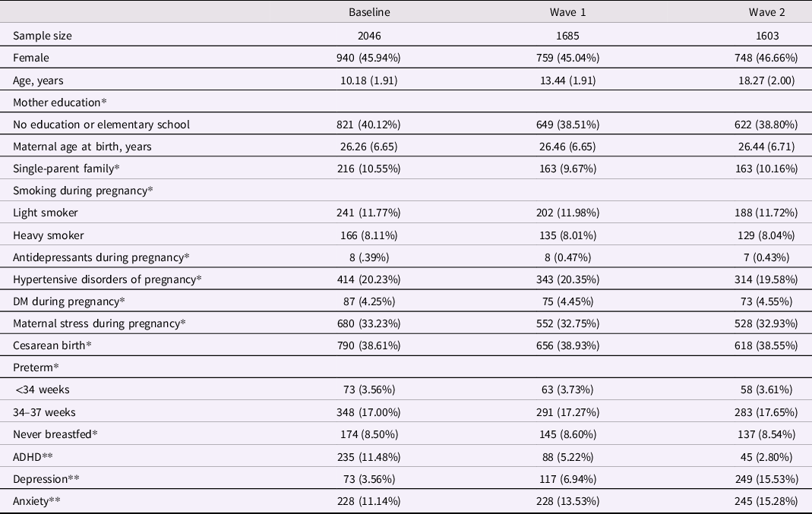The width and height of the screenshot is (812, 514).
Task: Select the Sample size row label
Action: 43,36
